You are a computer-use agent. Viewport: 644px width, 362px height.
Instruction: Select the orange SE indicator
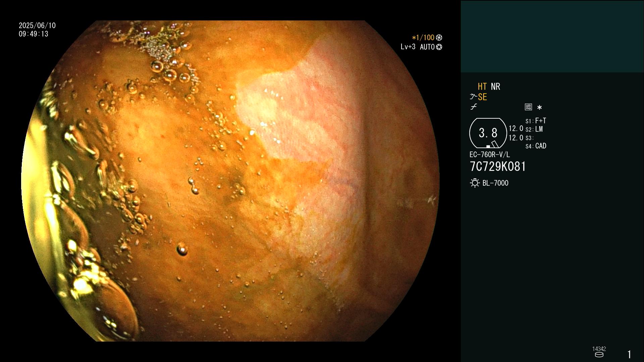coord(482,97)
